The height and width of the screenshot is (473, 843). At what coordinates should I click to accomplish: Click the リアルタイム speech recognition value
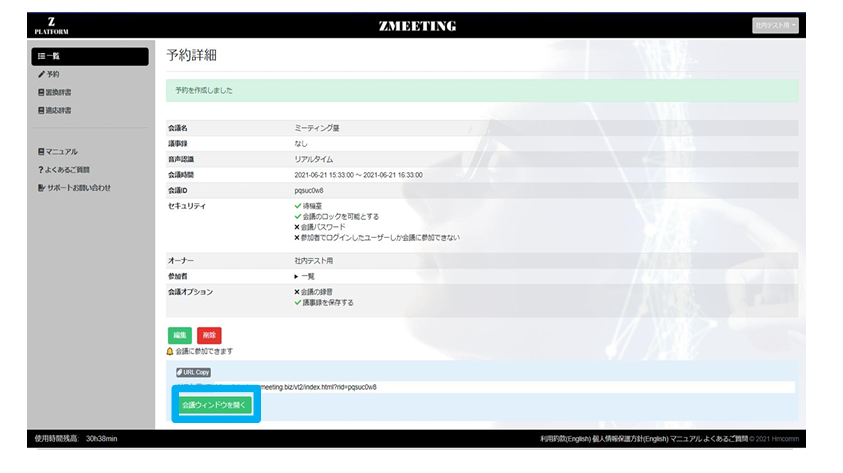[313, 159]
